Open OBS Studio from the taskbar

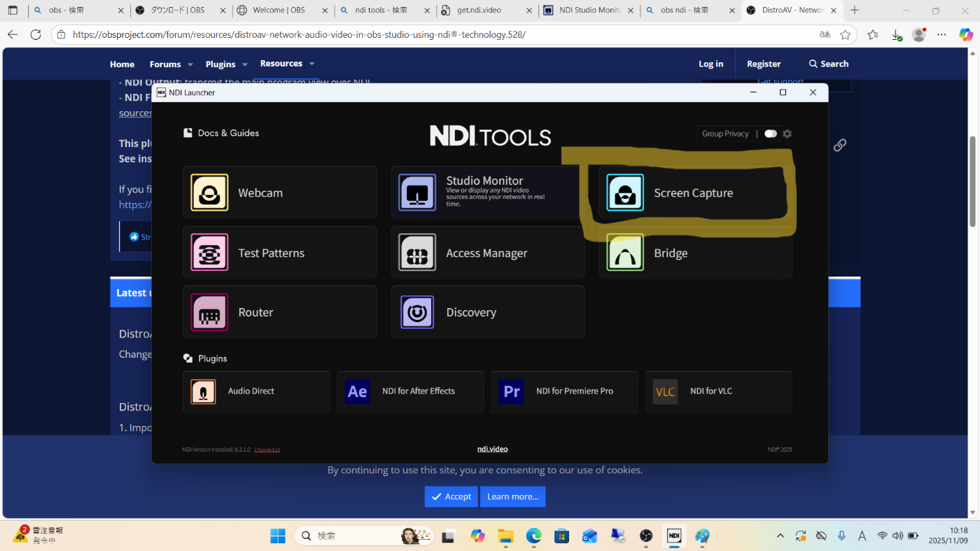point(646,536)
